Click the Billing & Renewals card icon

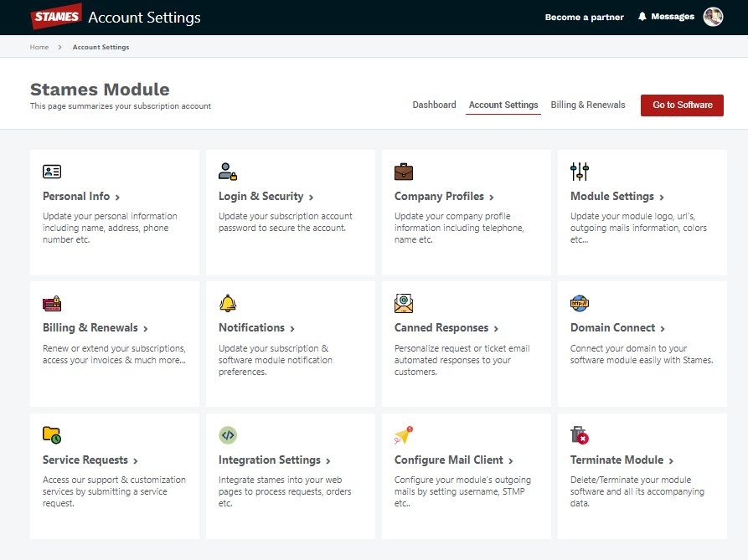click(52, 304)
